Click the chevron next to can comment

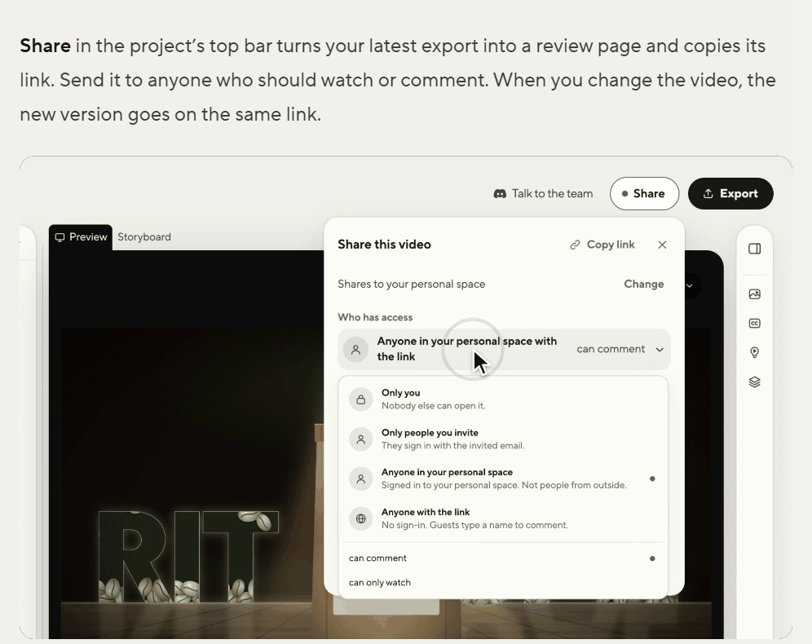pyautogui.click(x=660, y=350)
